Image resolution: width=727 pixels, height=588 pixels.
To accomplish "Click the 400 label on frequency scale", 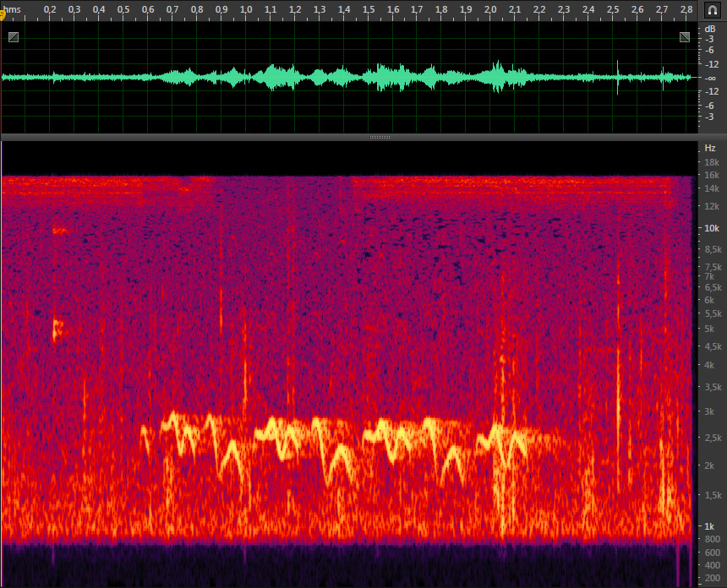I will coord(712,565).
